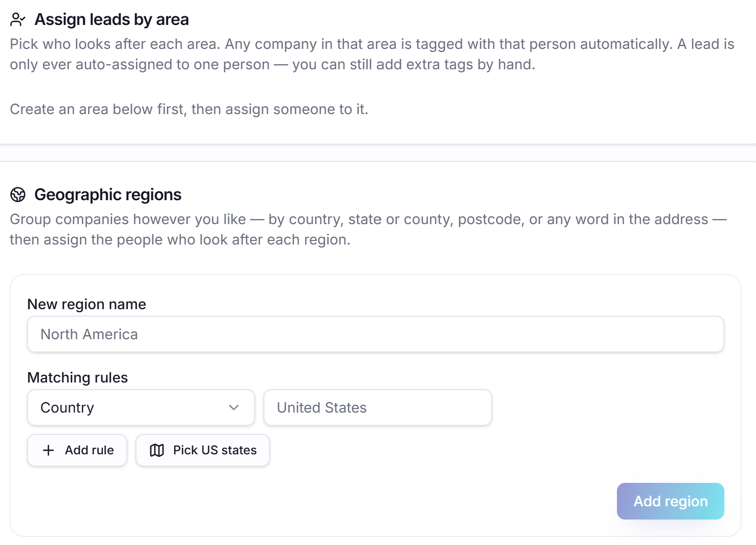Focus the United States rule value field

click(x=377, y=407)
